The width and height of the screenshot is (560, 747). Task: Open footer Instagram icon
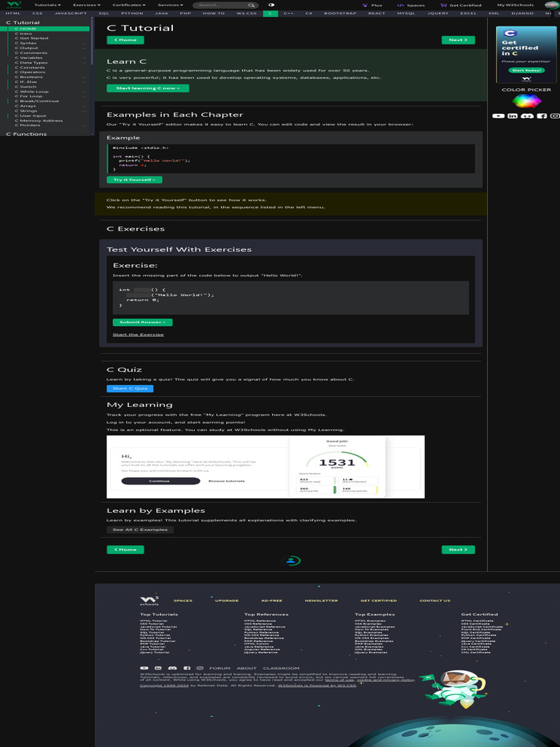tap(200, 668)
